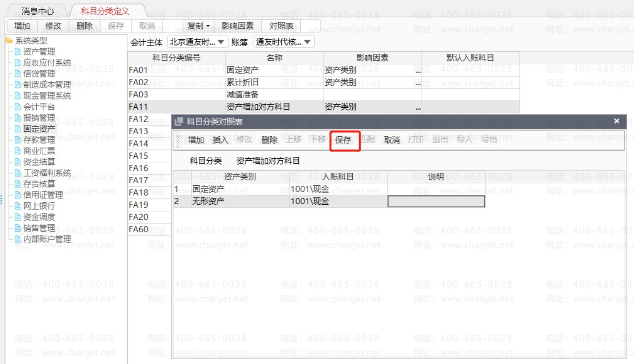
Task: Click 增加 in the main window toolbar
Action: pyautogui.click(x=23, y=26)
